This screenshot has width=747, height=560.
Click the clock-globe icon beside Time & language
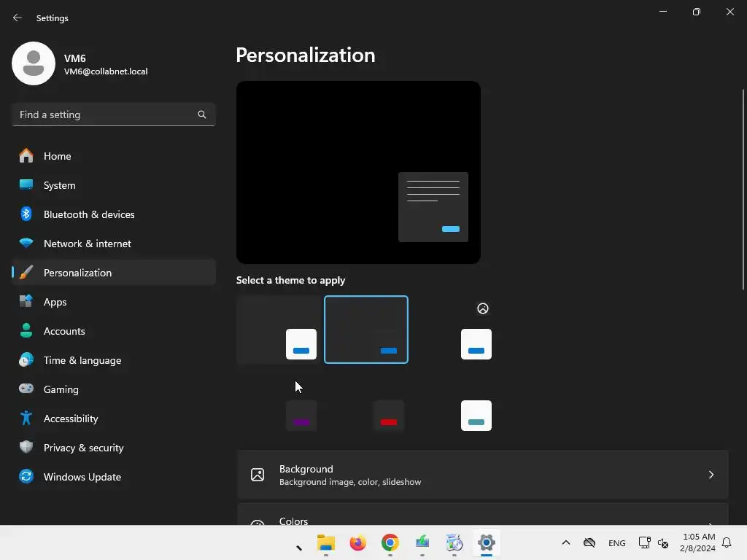click(26, 359)
